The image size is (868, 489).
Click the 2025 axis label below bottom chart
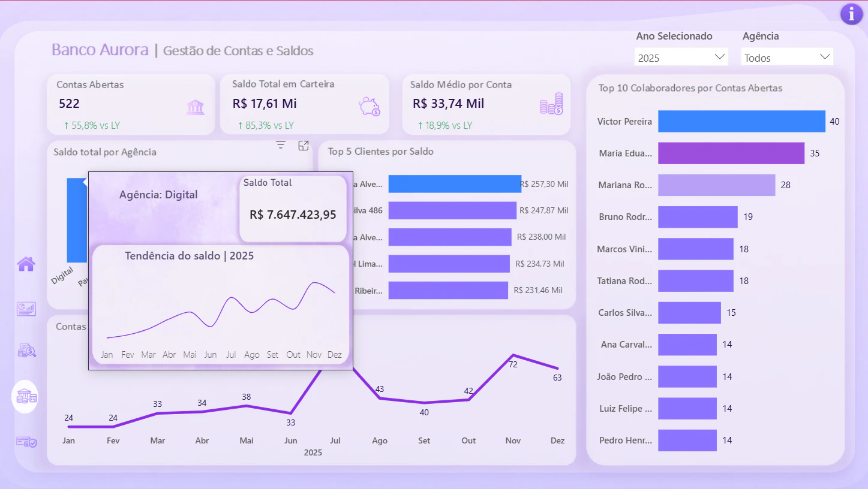[x=313, y=452]
